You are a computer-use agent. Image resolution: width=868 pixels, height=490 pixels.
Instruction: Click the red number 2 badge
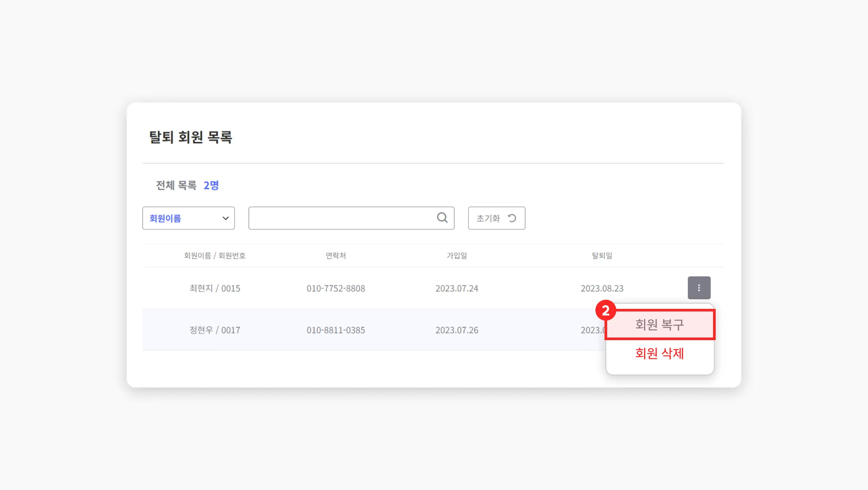605,310
